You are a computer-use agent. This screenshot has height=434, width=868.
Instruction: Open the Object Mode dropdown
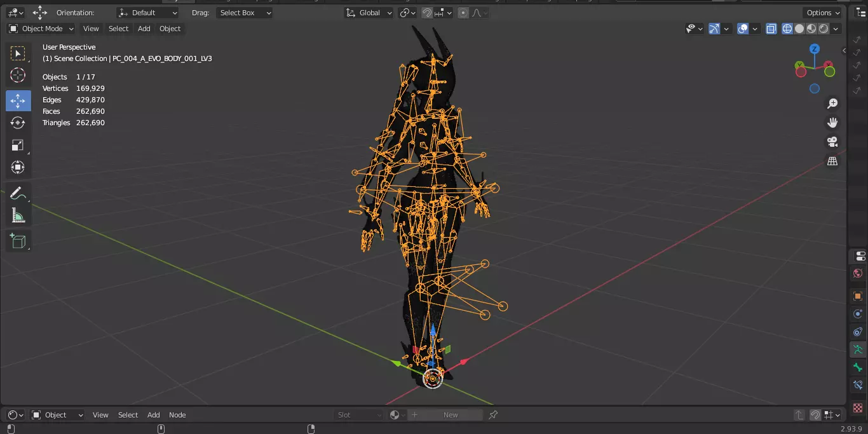41,29
